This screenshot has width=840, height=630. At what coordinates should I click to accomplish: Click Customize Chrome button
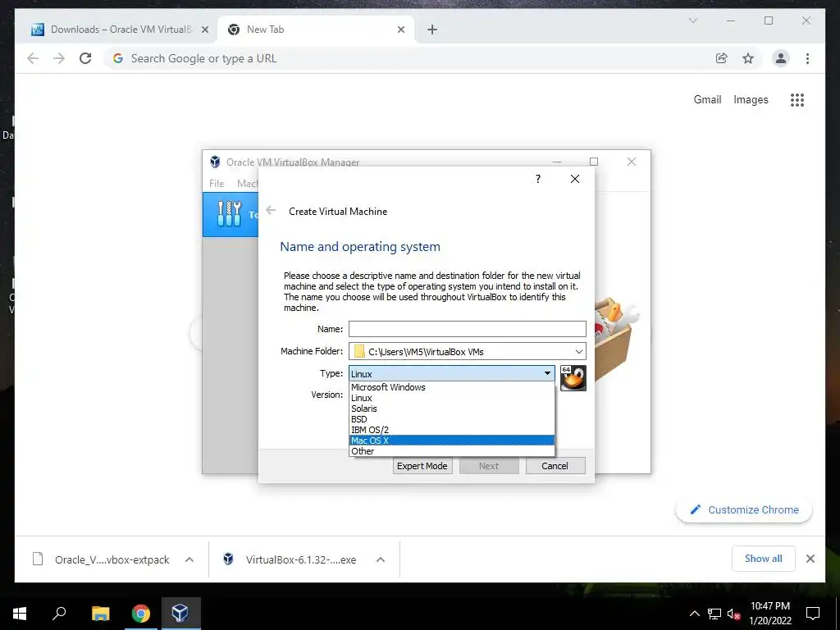(x=744, y=510)
